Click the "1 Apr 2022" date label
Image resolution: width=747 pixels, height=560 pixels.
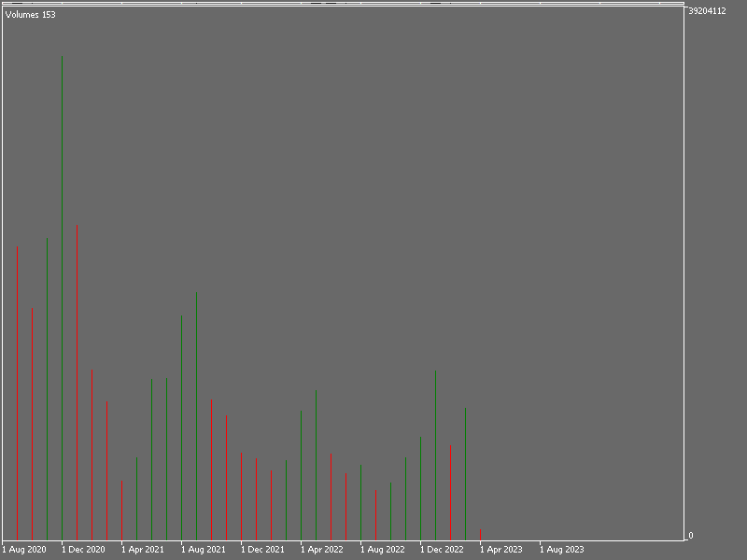tap(322, 550)
